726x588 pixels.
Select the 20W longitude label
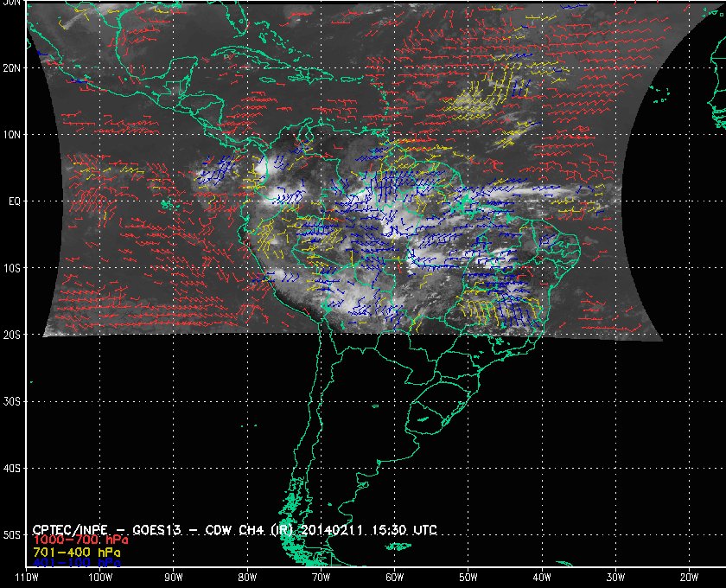click(x=689, y=578)
